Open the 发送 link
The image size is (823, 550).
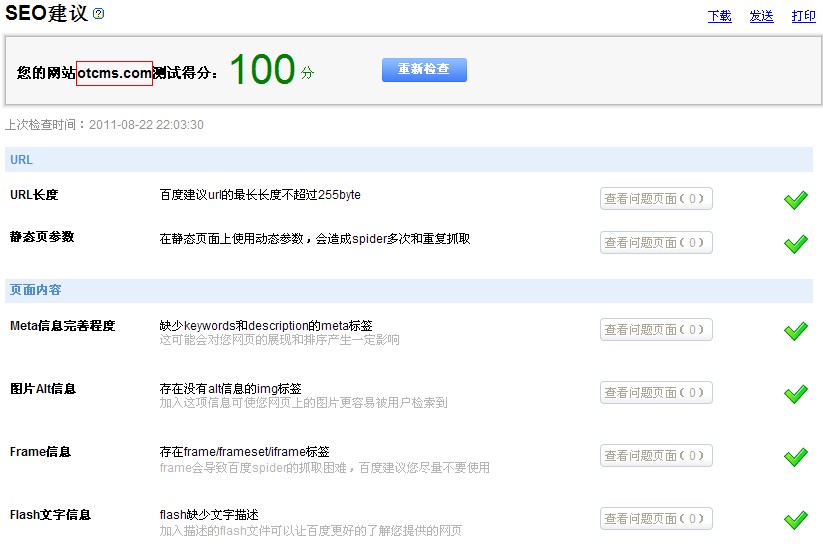click(x=761, y=16)
